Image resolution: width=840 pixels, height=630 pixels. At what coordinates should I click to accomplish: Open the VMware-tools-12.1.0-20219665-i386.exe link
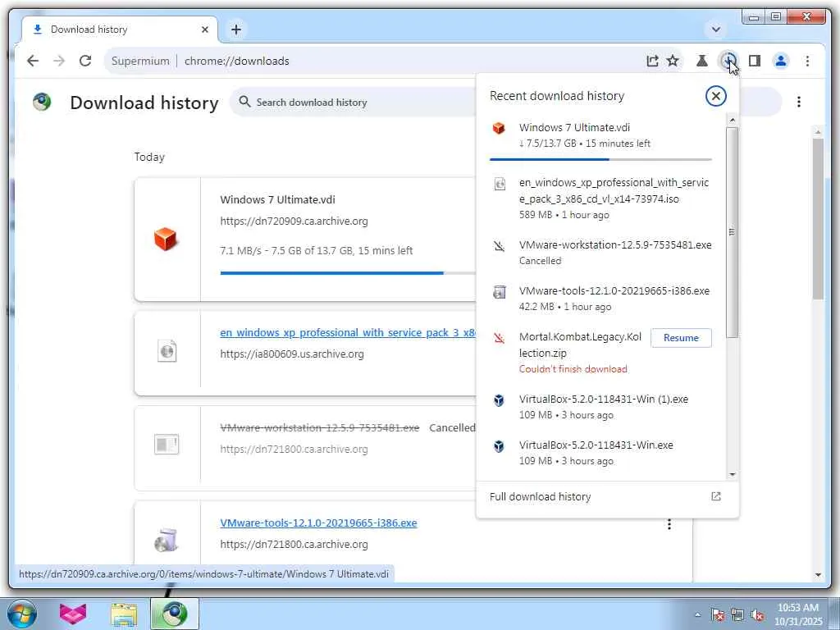pos(318,523)
